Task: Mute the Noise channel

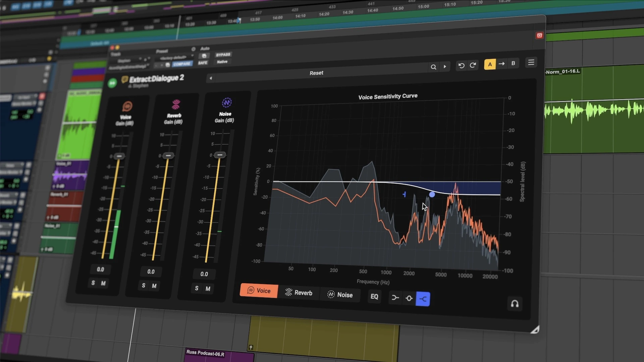Action: pyautogui.click(x=208, y=289)
